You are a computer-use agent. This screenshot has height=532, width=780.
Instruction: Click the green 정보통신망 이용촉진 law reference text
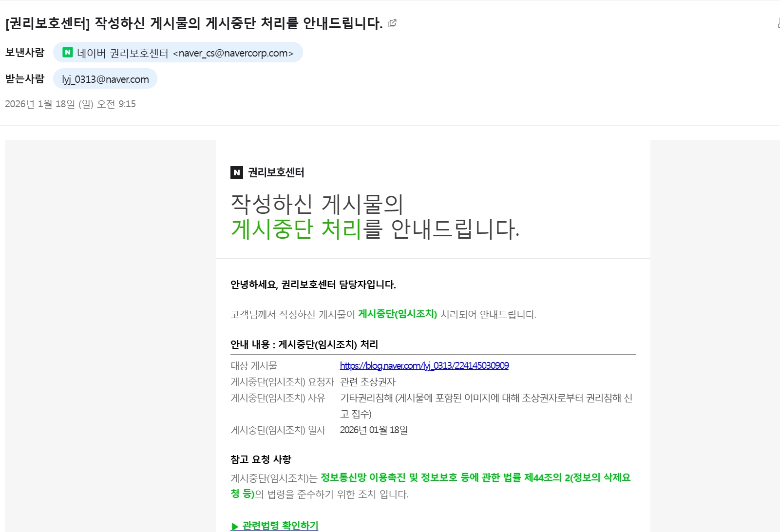tap(431, 486)
